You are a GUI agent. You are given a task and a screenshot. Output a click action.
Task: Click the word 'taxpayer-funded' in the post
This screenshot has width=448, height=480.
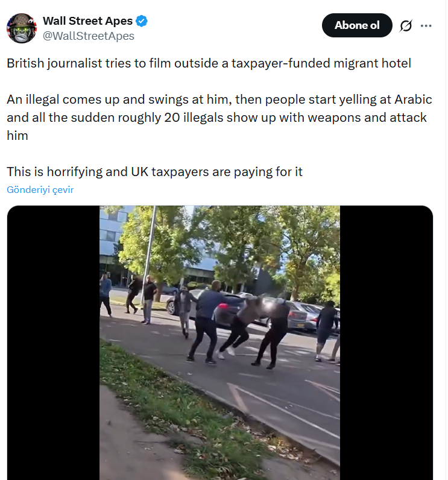pos(280,63)
